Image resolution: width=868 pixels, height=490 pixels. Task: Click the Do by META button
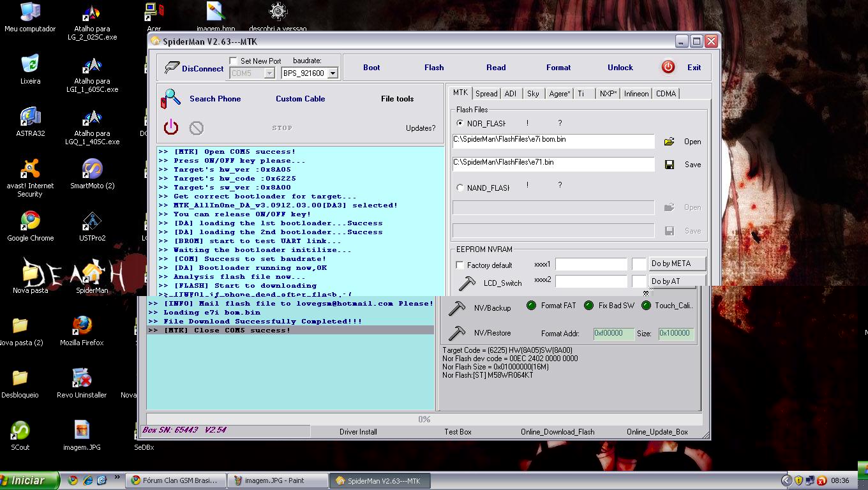[x=678, y=264]
